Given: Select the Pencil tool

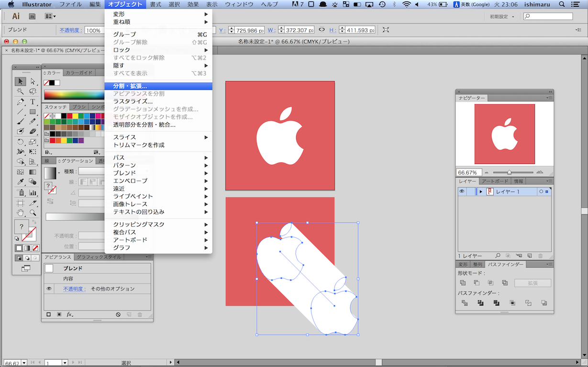Looking at the screenshot, I should coord(33,121).
